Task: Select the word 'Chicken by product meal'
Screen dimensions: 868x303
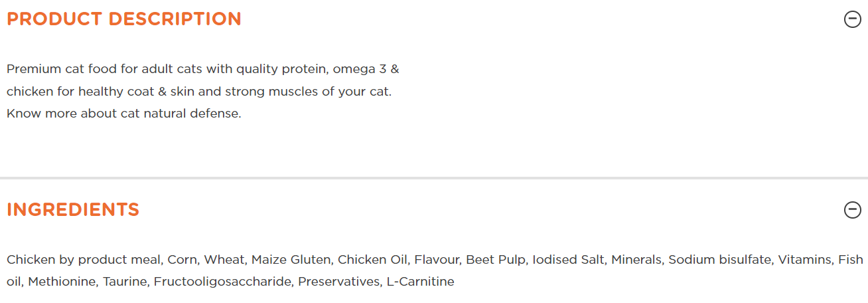Action: [x=84, y=259]
